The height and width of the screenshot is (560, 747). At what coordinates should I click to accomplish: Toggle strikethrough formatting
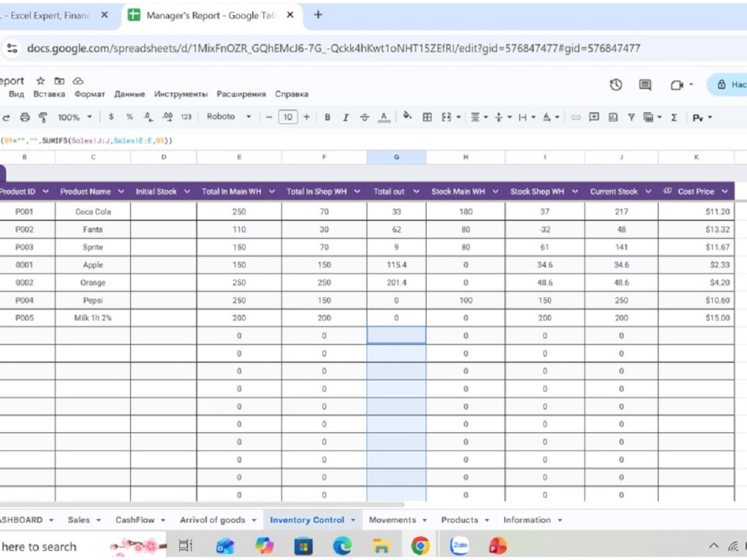[x=365, y=117]
